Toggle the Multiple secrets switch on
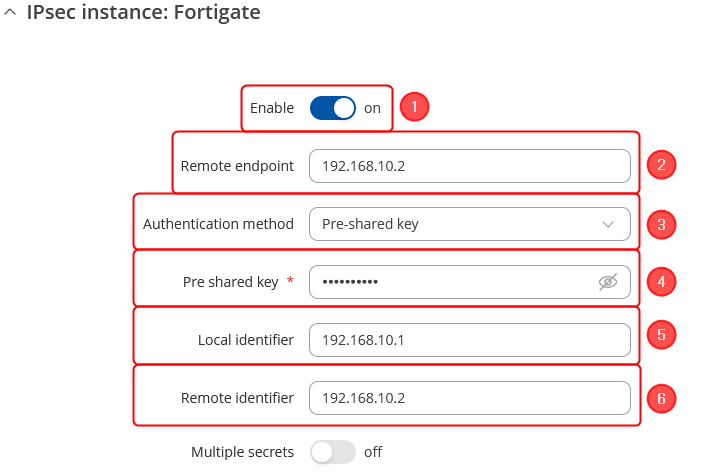705x475 pixels. (333, 452)
